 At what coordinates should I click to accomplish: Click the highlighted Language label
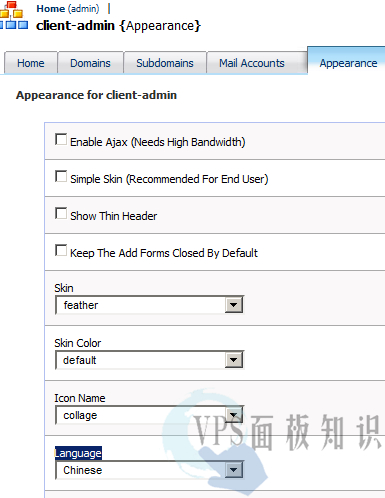78,453
